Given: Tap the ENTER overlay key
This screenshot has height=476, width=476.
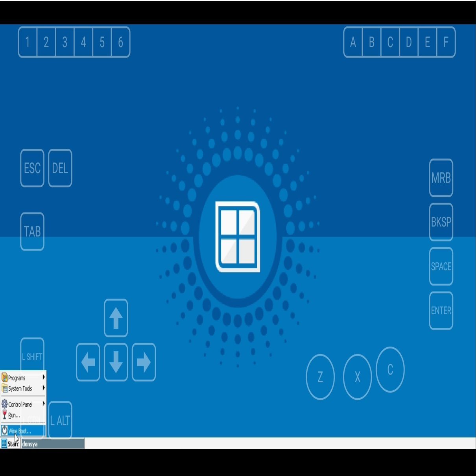Looking at the screenshot, I should pos(441,310).
